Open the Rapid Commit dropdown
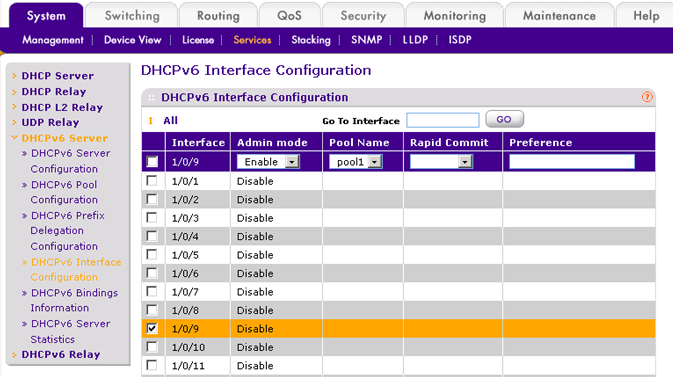The image size is (673, 377). click(x=441, y=162)
